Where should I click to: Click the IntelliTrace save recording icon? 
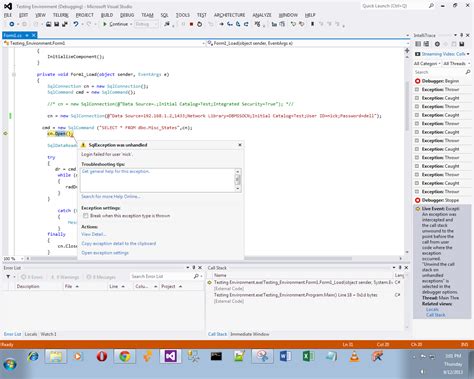[462, 44]
